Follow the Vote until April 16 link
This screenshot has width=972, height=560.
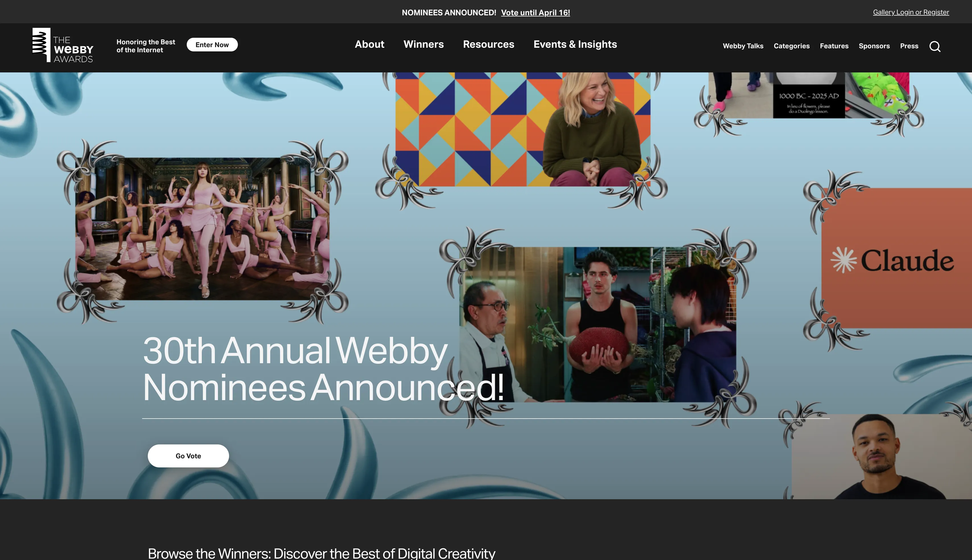[x=535, y=12]
